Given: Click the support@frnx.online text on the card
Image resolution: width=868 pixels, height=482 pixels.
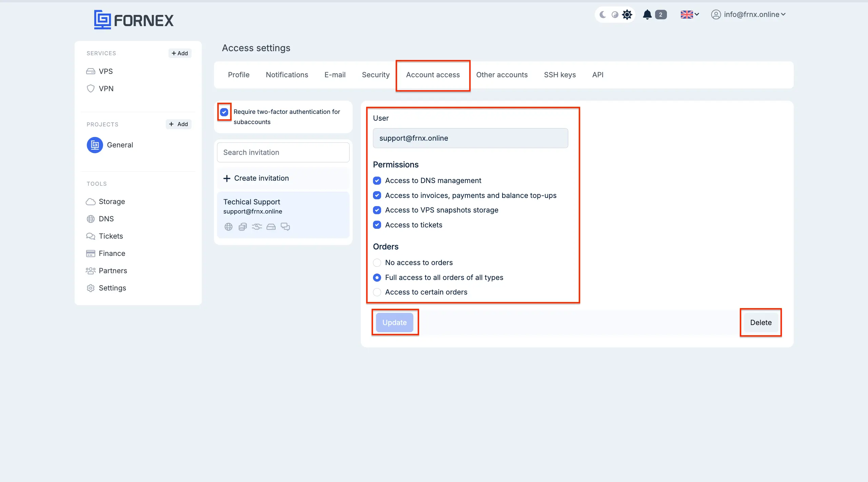Looking at the screenshot, I should [x=253, y=212].
